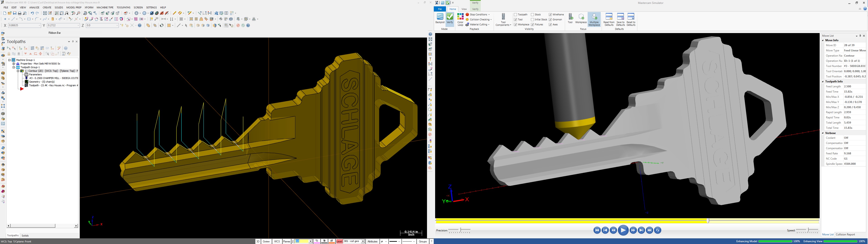Select Multiple Workpiece focus
This screenshot has width=868, height=244.
pos(594,19)
